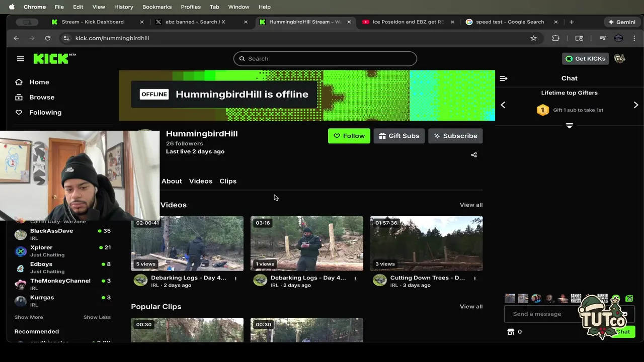Image resolution: width=644 pixels, height=362 pixels.
Task: Open Following in the sidebar
Action: click(x=45, y=112)
